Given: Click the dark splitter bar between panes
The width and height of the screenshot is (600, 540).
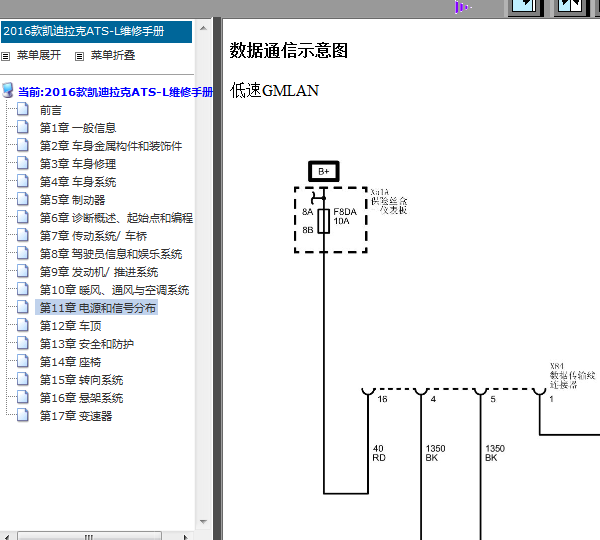Looking at the screenshot, I should click(217, 279).
